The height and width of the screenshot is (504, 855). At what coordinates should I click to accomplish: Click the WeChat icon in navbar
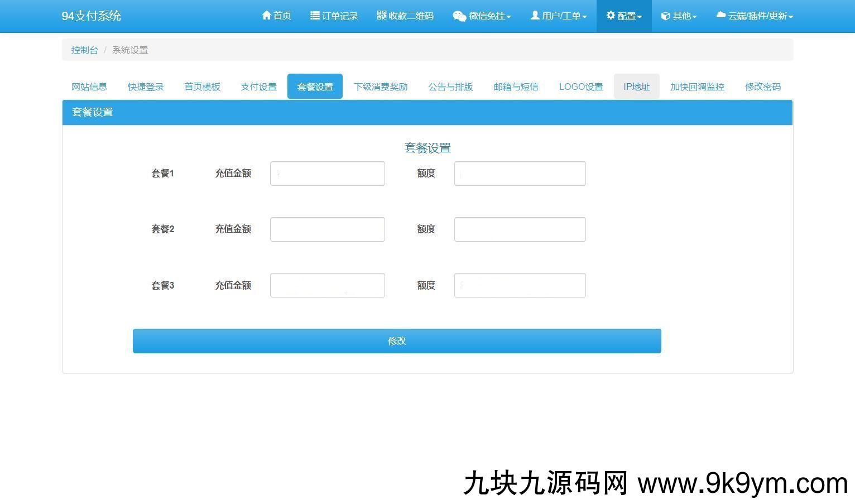(x=459, y=16)
